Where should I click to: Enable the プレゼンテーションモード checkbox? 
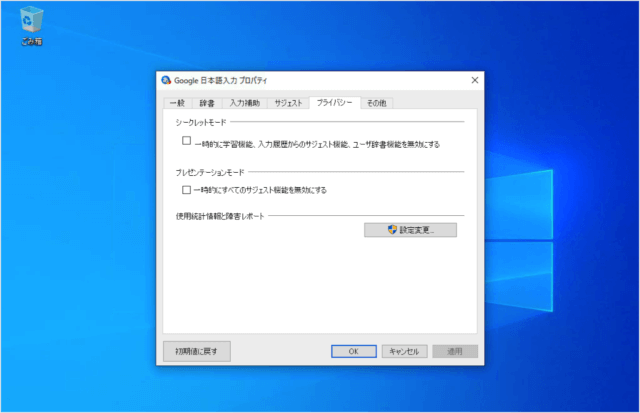(x=187, y=190)
